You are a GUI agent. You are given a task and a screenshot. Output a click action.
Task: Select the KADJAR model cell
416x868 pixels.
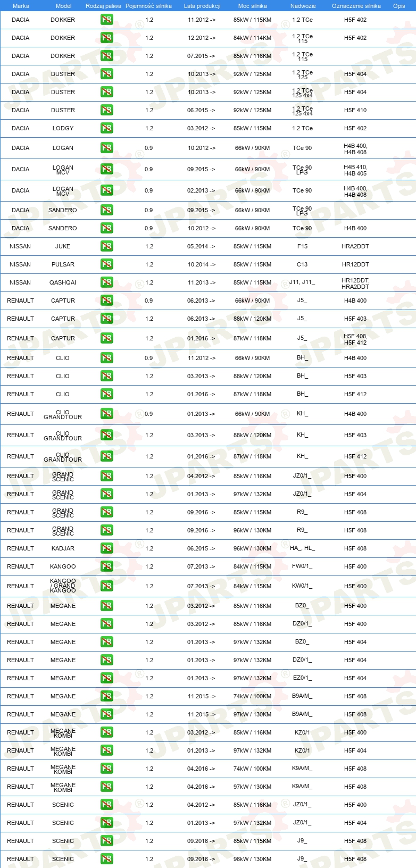click(x=63, y=548)
